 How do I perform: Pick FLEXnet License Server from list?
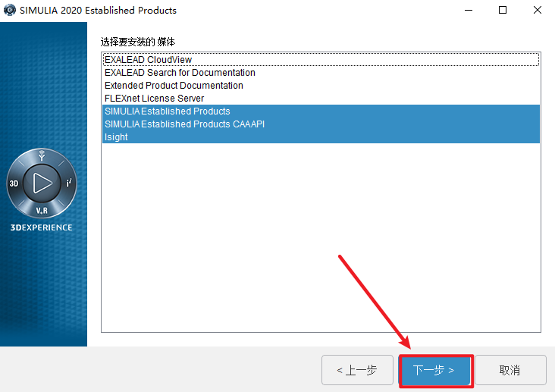coord(154,99)
